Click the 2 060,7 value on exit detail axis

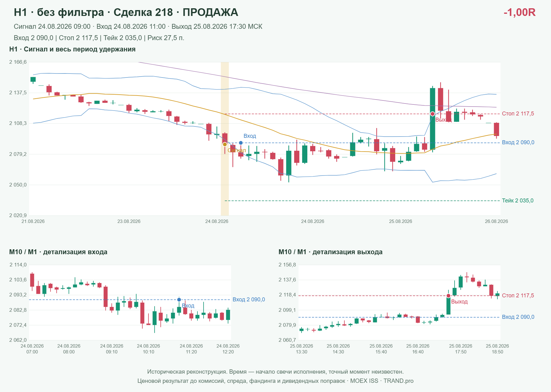[x=287, y=340]
